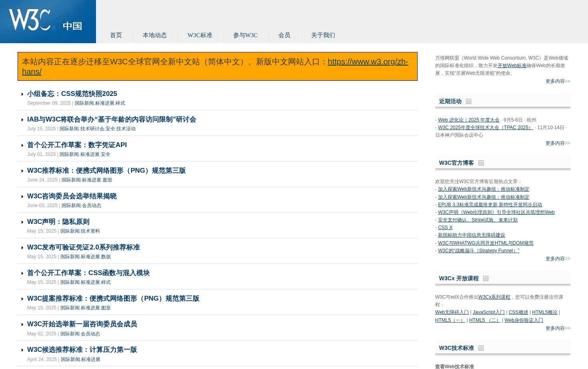Open W3C提案推荐标准 PNG article

tap(113, 299)
